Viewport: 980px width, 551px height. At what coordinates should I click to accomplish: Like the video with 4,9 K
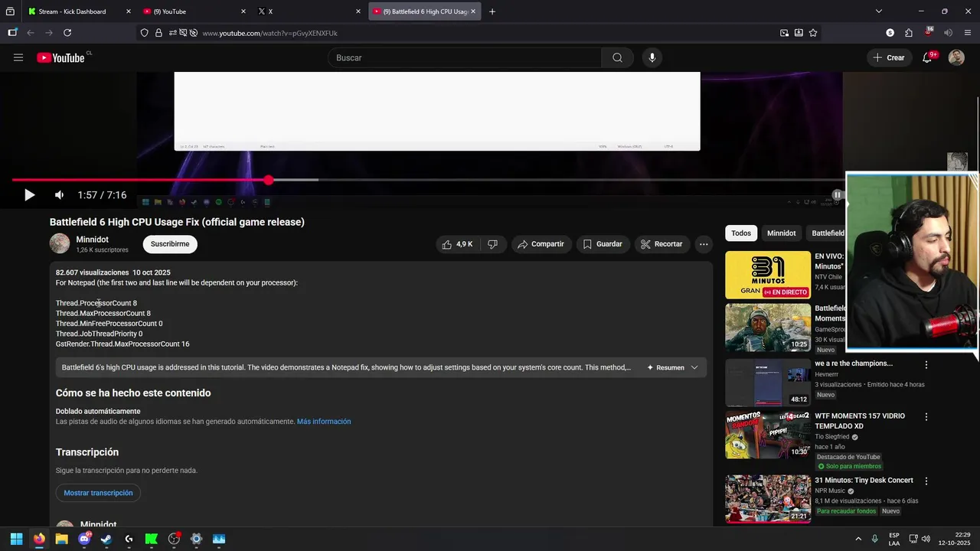[457, 244]
